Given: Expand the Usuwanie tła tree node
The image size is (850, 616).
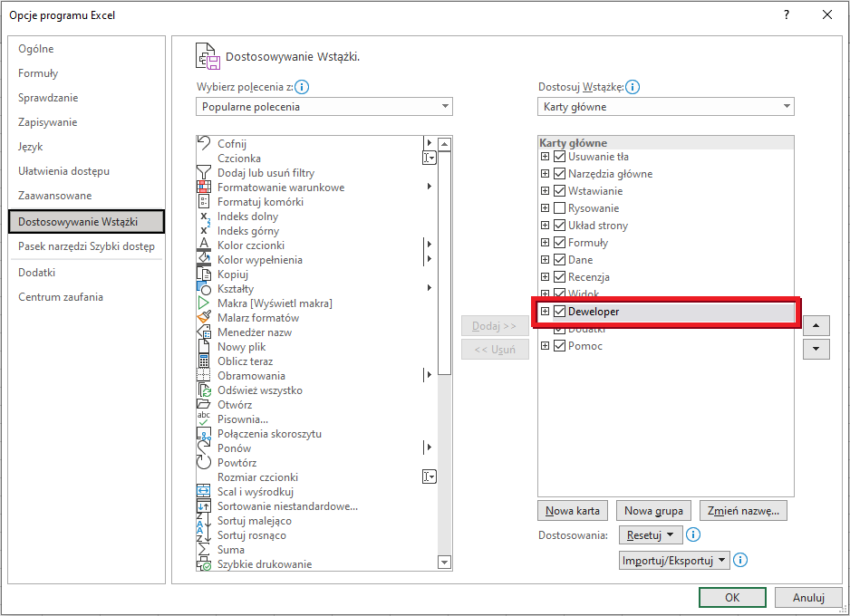Looking at the screenshot, I should (x=545, y=157).
